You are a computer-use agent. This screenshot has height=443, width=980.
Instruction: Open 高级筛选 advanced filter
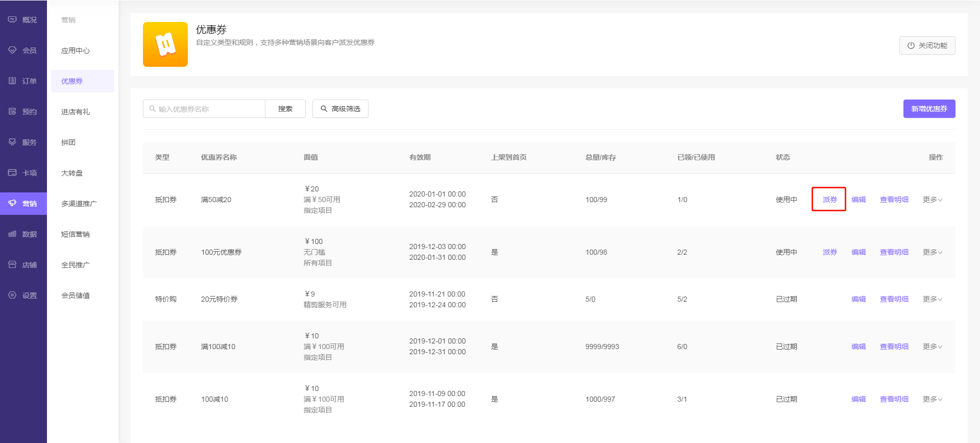[x=340, y=109]
